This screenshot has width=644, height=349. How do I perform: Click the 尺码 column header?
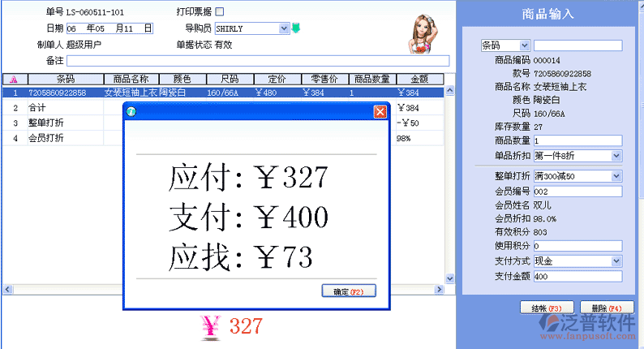[x=230, y=80]
